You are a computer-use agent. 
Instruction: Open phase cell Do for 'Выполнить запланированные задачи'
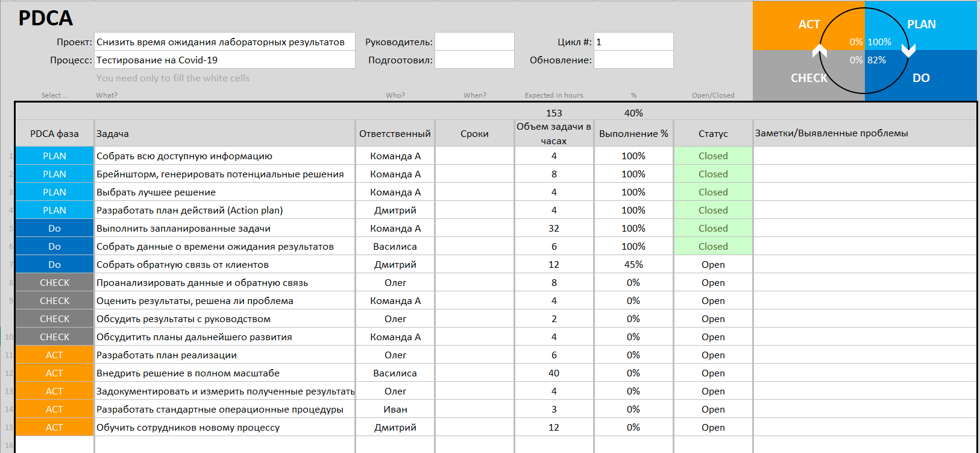[x=54, y=228]
